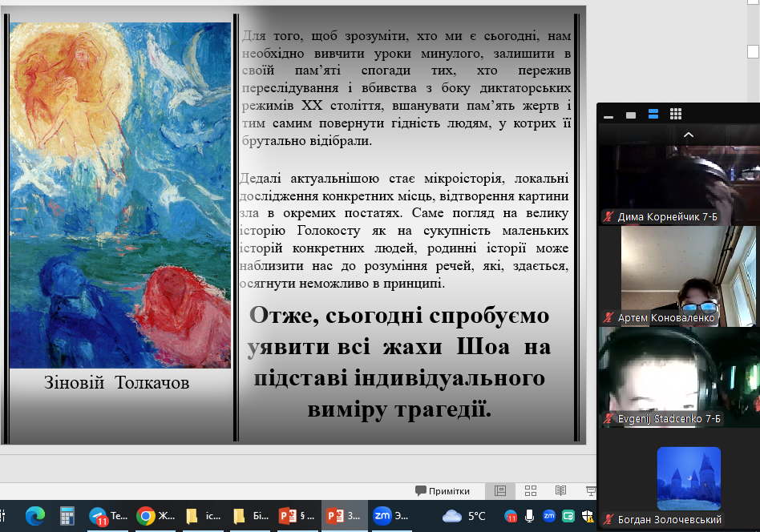
Task: Select Дима Корнейчик 7-Б video tile
Action: [x=679, y=184]
